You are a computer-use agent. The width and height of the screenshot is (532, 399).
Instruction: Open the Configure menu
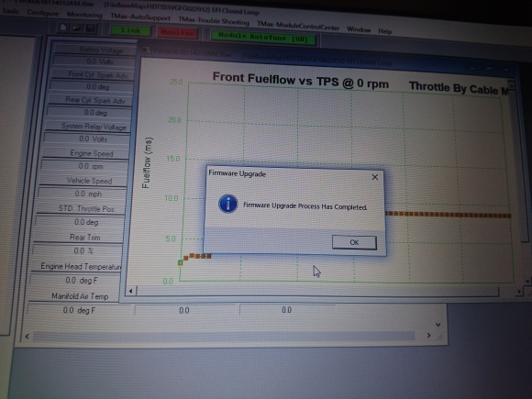[x=43, y=13]
